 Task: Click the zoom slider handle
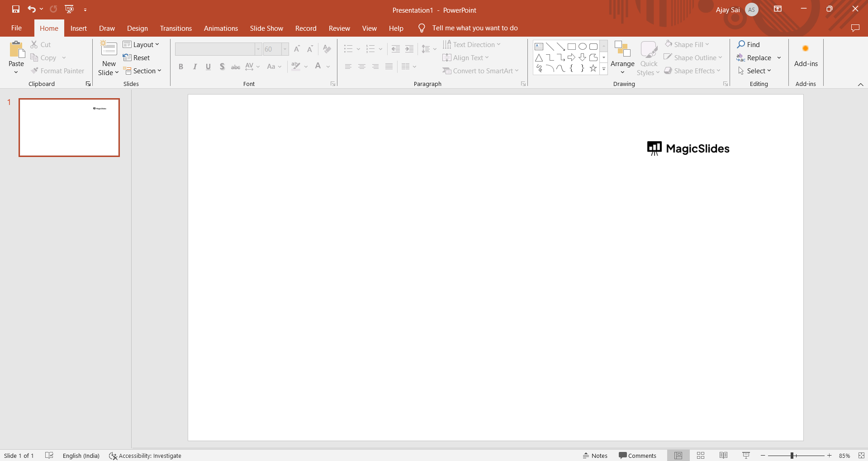(792, 456)
